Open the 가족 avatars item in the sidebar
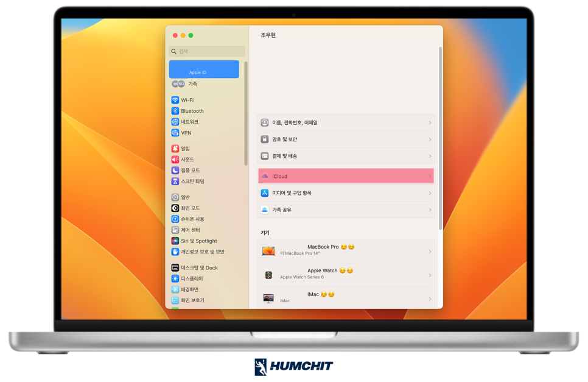 point(178,84)
